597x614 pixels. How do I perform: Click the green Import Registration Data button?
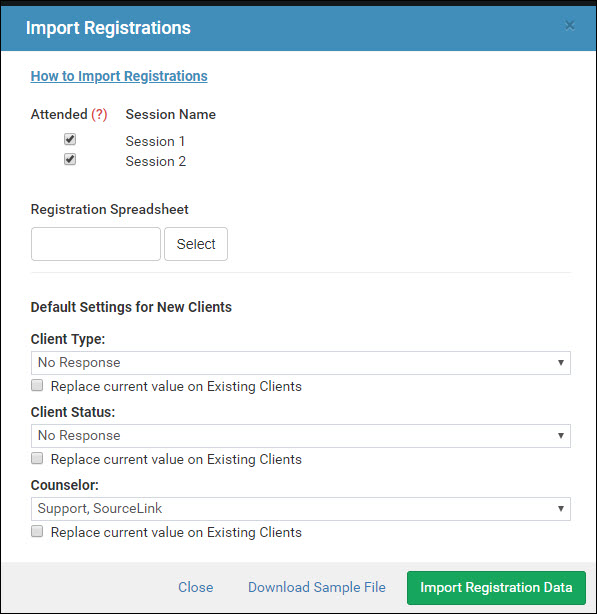(496, 588)
